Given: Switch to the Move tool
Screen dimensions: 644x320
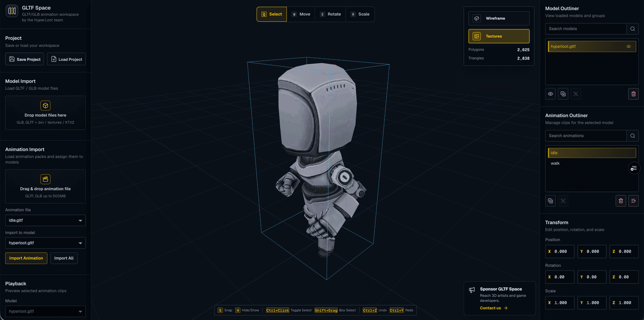Looking at the screenshot, I should pos(301,14).
